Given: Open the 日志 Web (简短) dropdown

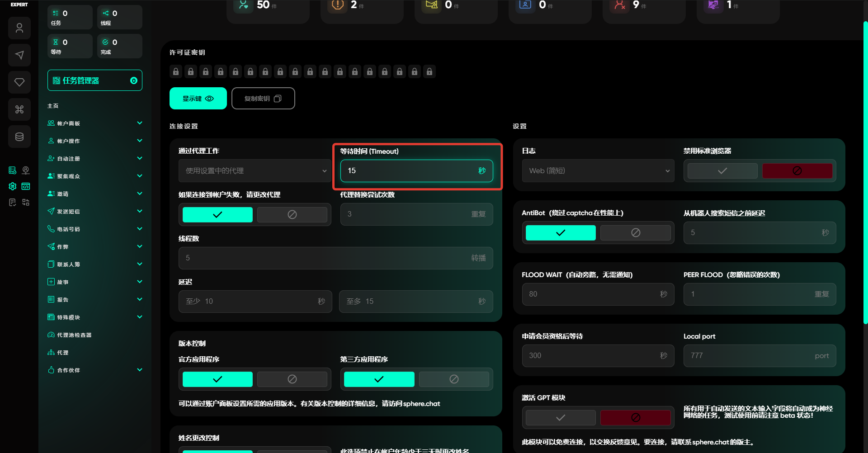Looking at the screenshot, I should pyautogui.click(x=598, y=171).
